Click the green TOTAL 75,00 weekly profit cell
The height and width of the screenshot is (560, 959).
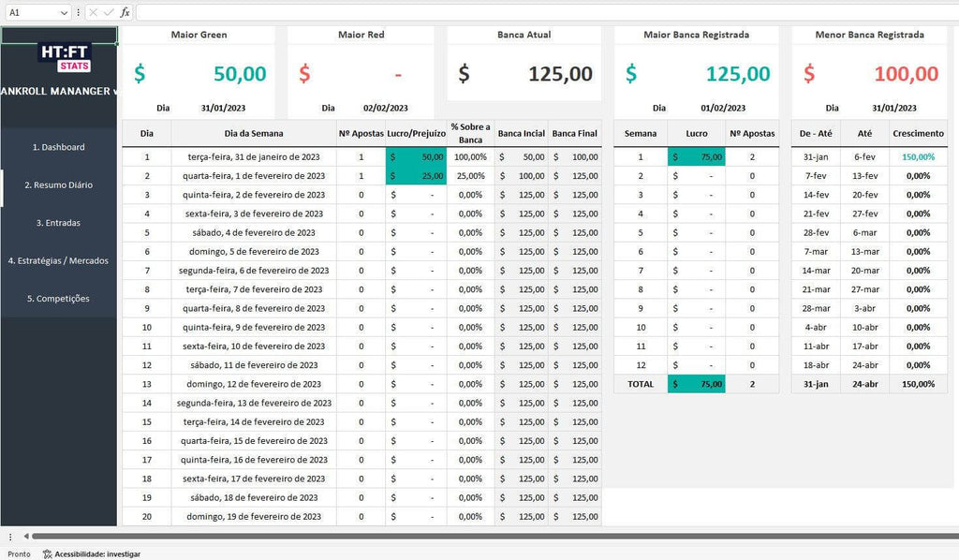[x=696, y=384]
